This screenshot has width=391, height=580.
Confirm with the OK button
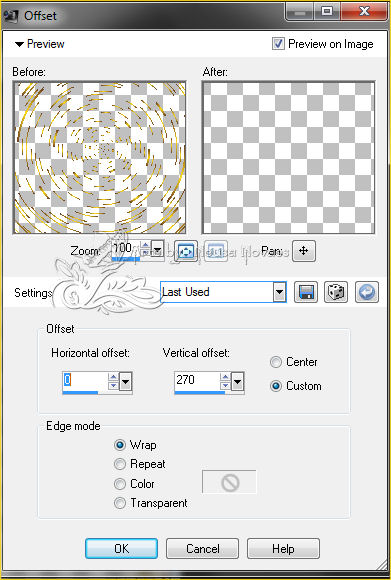tap(121, 548)
